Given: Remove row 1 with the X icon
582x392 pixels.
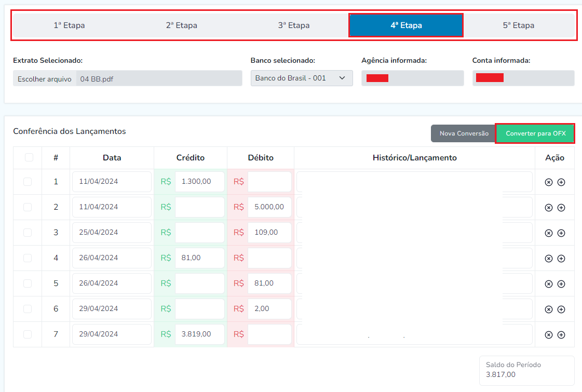Looking at the screenshot, I should 548,182.
